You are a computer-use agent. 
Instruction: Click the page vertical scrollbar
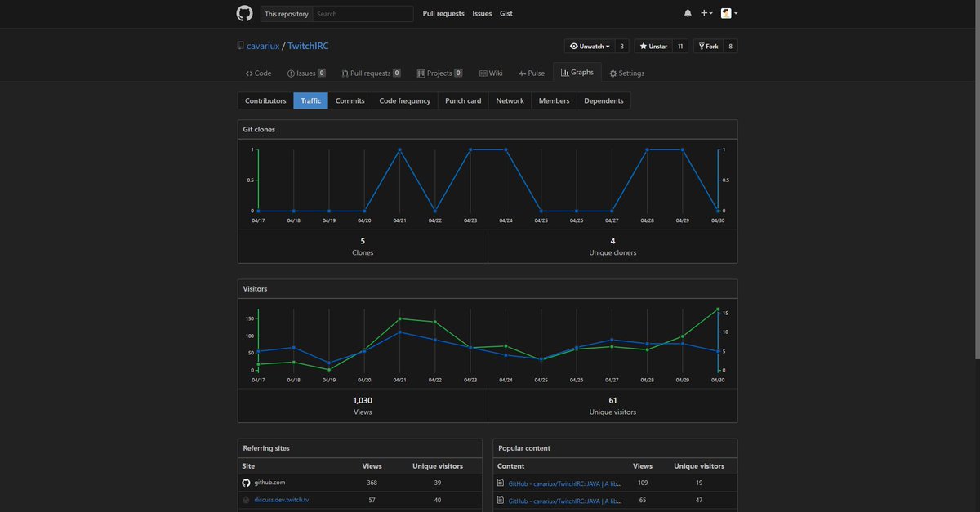tap(976, 180)
